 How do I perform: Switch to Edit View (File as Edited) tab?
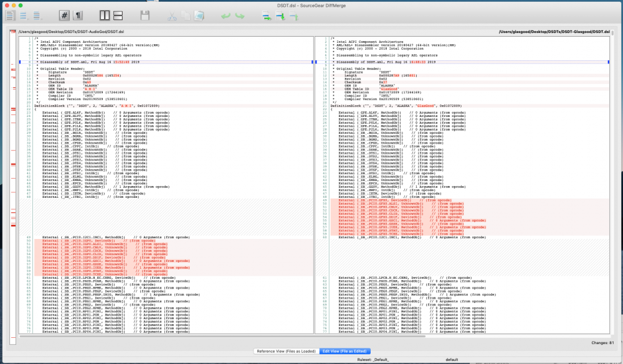tap(345, 352)
